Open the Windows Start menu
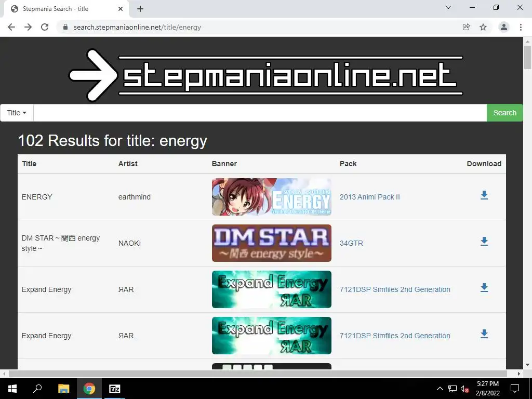The image size is (532, 399). [x=12, y=389]
